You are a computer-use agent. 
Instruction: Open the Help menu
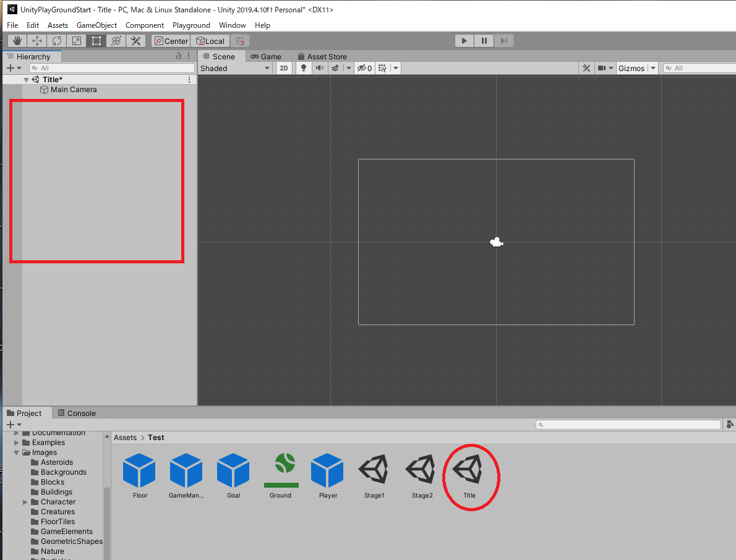262,25
